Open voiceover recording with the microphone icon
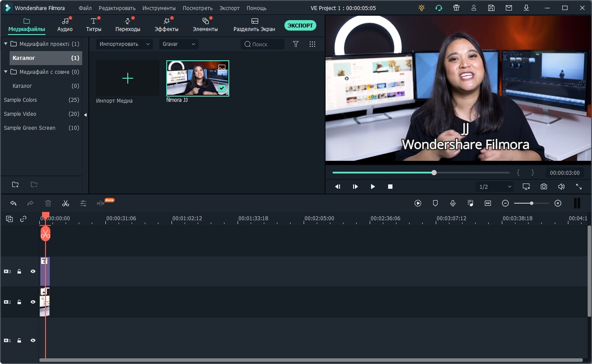592x364 pixels. [453, 203]
